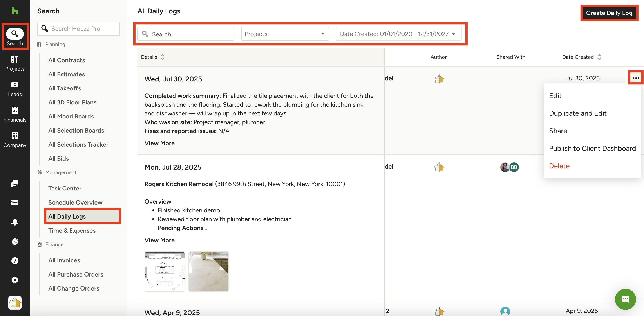644x316 pixels.
Task: Open the settings gear icon
Action: (15, 280)
